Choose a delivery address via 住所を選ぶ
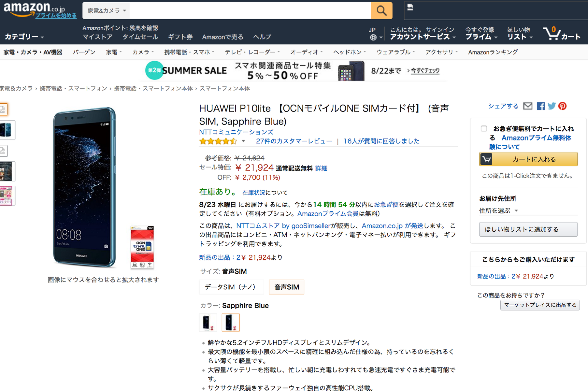 click(x=498, y=210)
